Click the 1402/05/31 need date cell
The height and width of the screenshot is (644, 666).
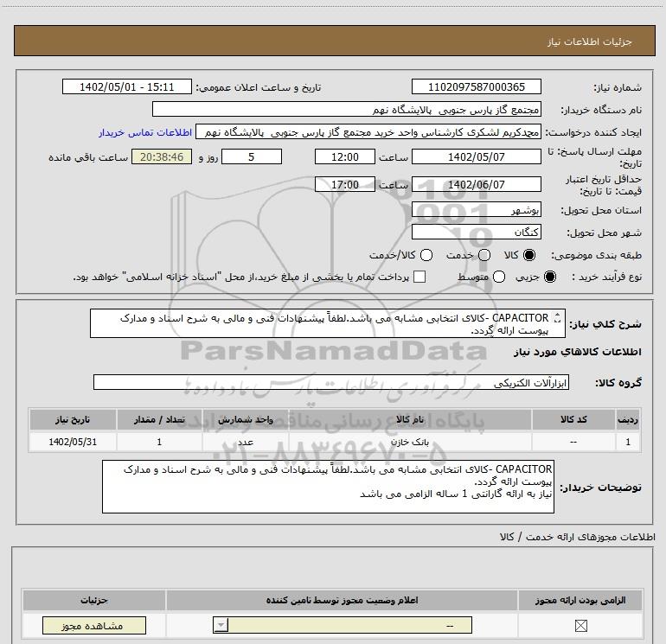73,442
